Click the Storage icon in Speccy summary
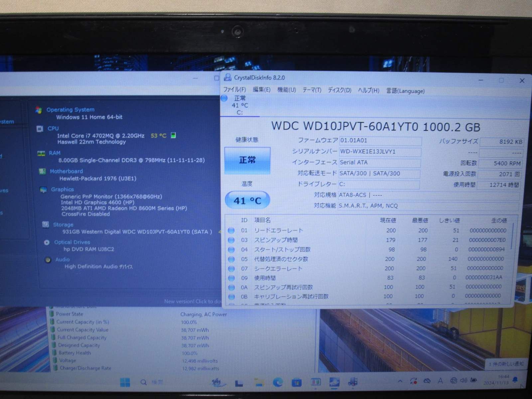The width and height of the screenshot is (532, 399). click(x=46, y=224)
